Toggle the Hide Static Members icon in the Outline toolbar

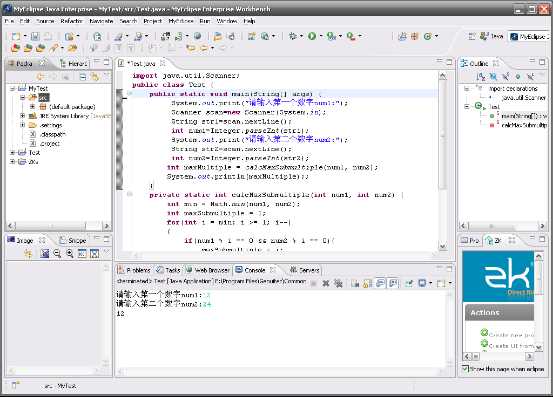tap(505, 76)
